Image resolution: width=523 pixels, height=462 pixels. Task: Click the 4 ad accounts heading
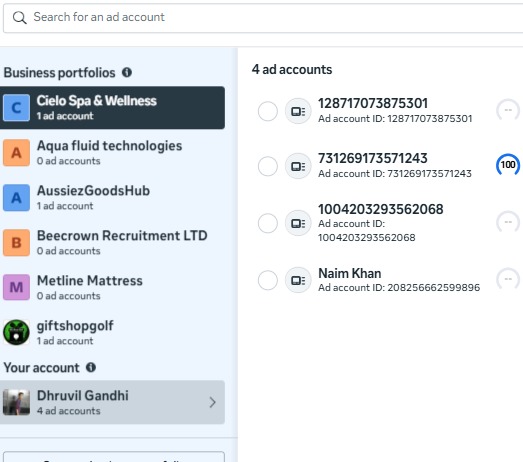point(292,69)
